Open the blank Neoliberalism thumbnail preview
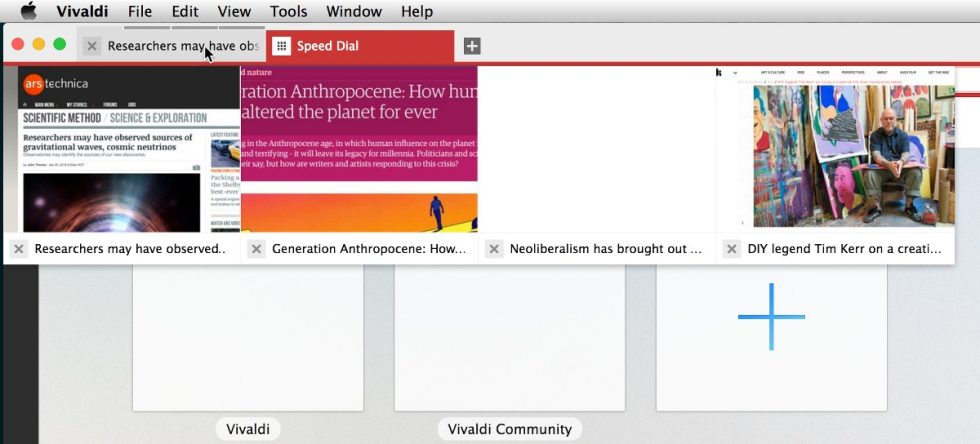Viewport: 980px width, 444px height. [597, 149]
